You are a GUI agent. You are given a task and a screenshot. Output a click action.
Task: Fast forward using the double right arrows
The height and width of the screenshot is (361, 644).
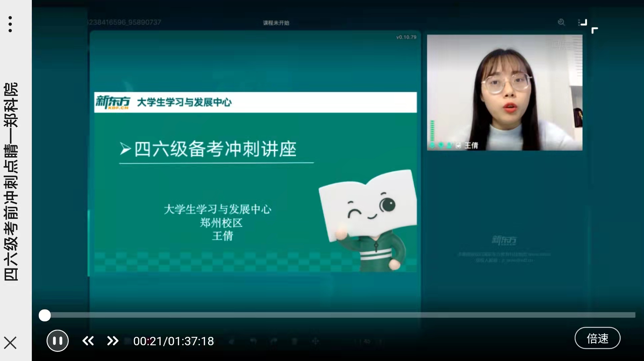point(113,341)
